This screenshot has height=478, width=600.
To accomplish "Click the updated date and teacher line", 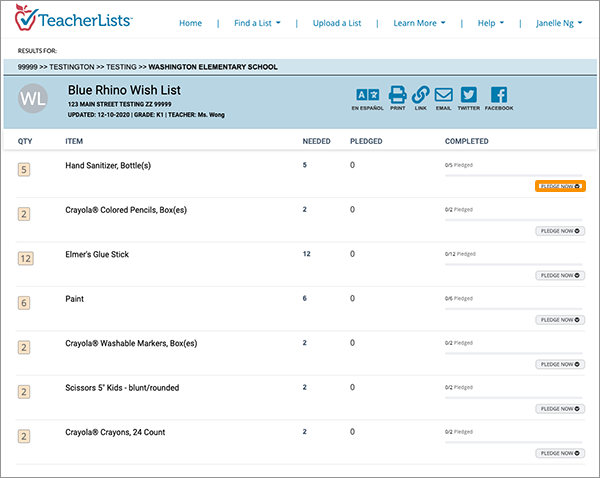I will click(146, 114).
